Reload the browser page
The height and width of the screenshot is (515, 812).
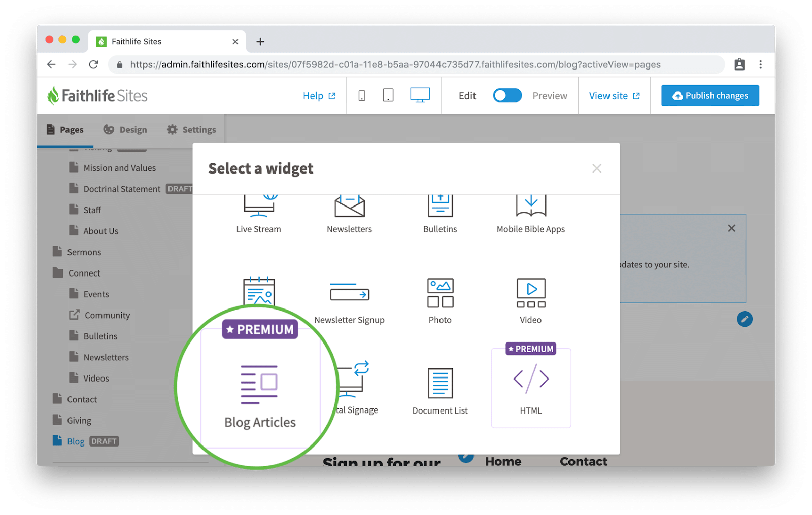click(x=93, y=64)
